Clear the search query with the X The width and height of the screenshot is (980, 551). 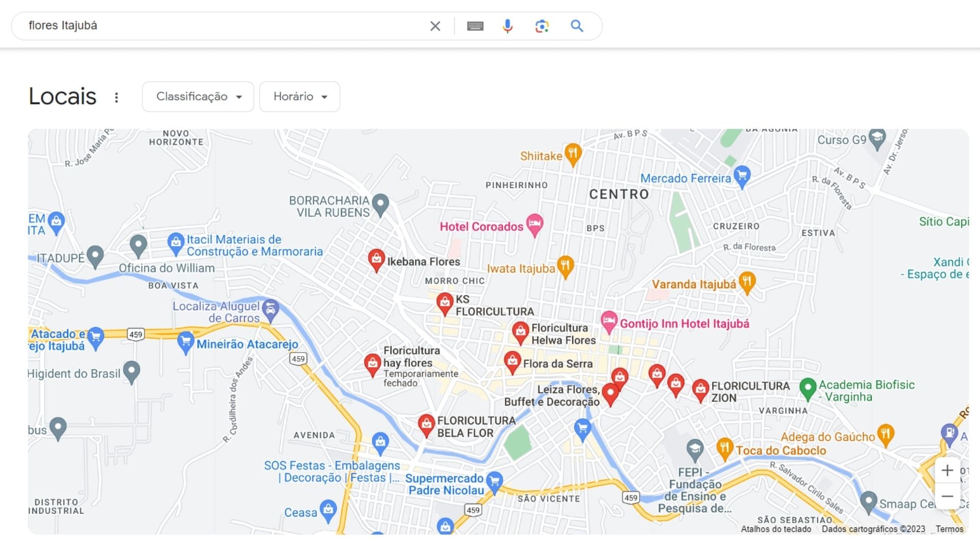[x=435, y=25]
